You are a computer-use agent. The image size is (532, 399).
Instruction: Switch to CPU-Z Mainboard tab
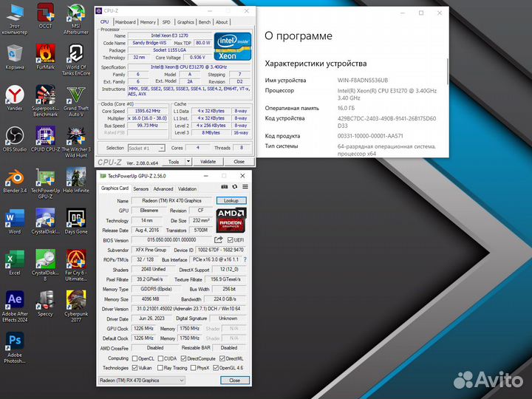[x=125, y=22]
